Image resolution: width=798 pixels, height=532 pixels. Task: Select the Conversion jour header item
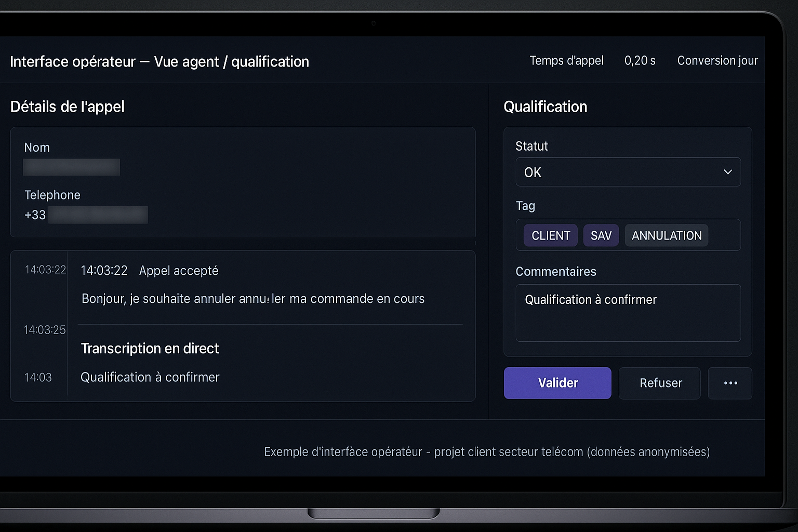(717, 61)
